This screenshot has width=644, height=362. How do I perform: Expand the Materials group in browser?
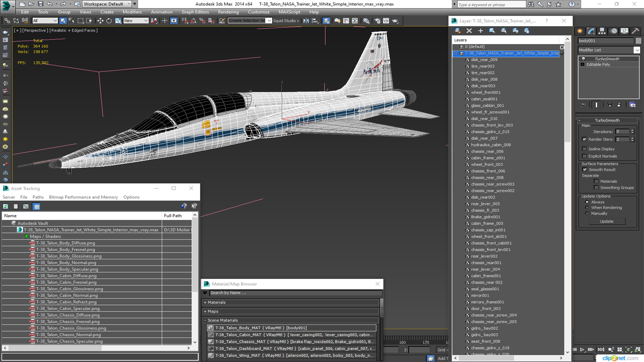[x=205, y=302]
